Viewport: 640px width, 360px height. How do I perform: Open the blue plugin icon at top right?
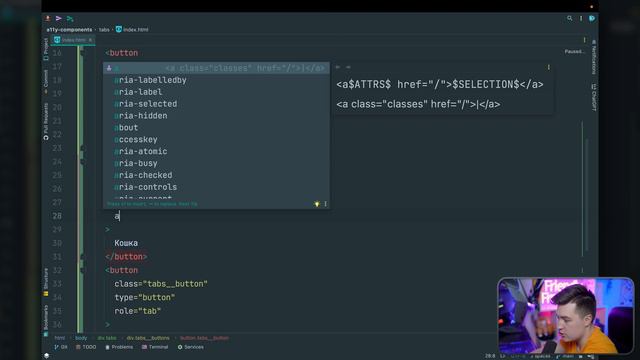pyautogui.click(x=592, y=18)
